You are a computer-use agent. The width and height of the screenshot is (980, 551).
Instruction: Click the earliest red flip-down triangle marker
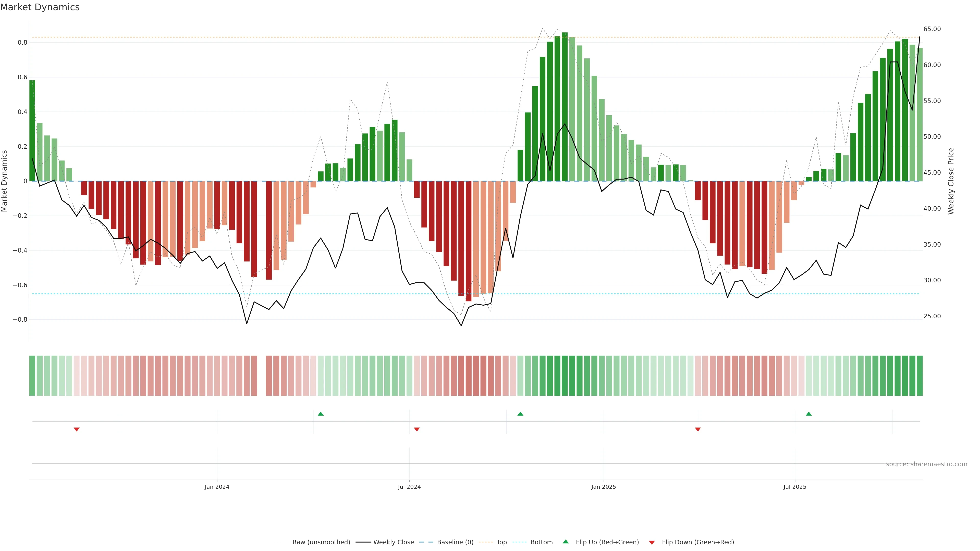pyautogui.click(x=77, y=429)
